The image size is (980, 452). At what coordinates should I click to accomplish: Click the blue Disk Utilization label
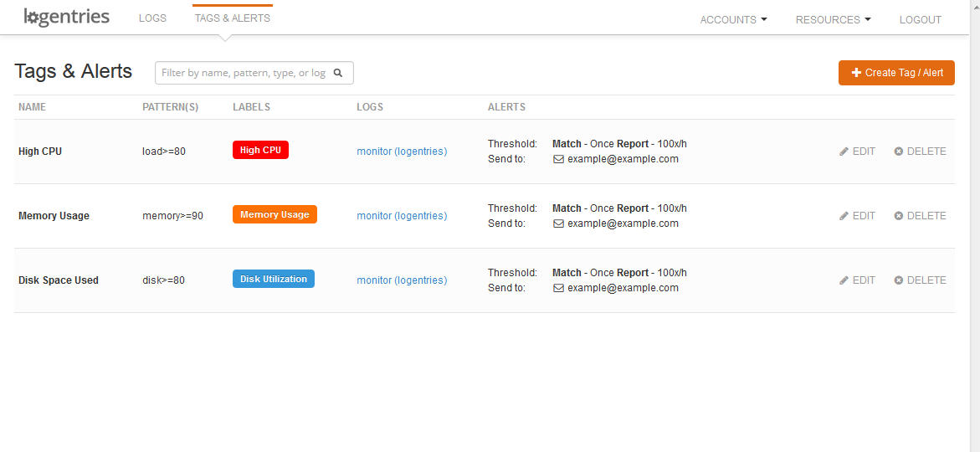click(273, 279)
